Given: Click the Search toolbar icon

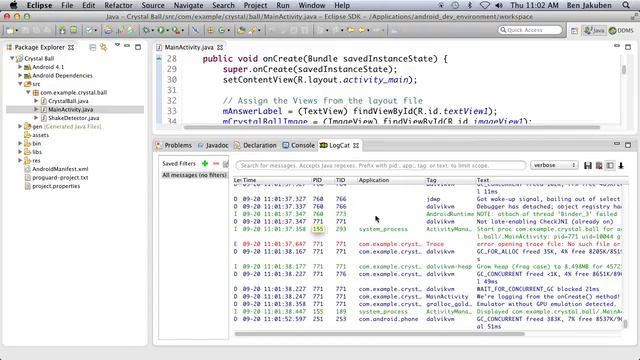Looking at the screenshot, I should 253,30.
